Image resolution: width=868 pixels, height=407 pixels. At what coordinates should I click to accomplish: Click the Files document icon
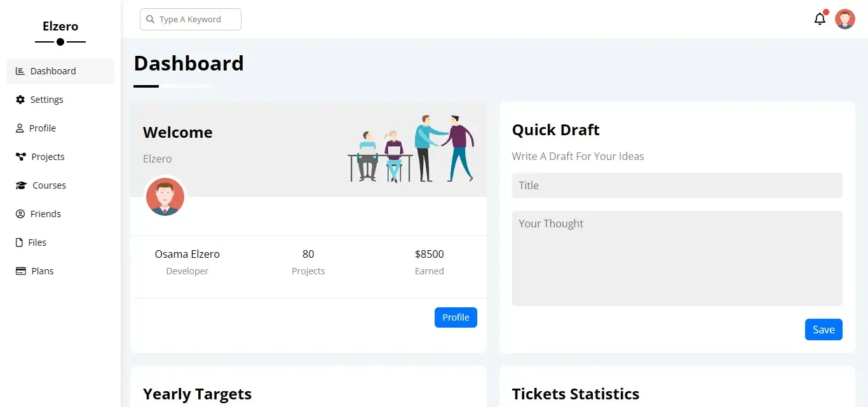point(19,243)
